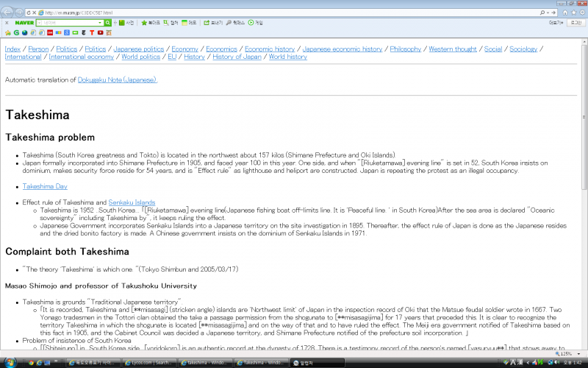Click the Google 'G' favorites bar shortcut

[15, 32]
